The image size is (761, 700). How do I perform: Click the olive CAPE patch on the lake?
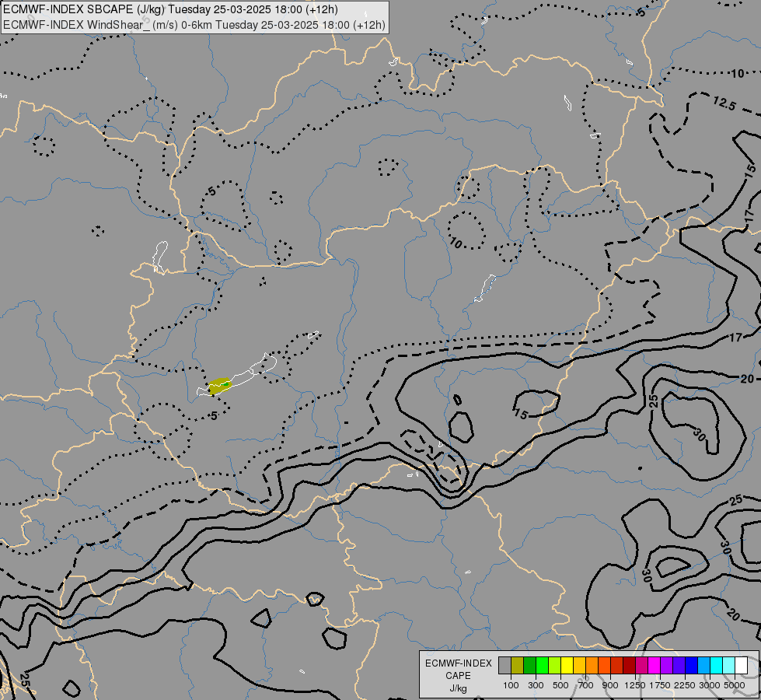pos(219,385)
